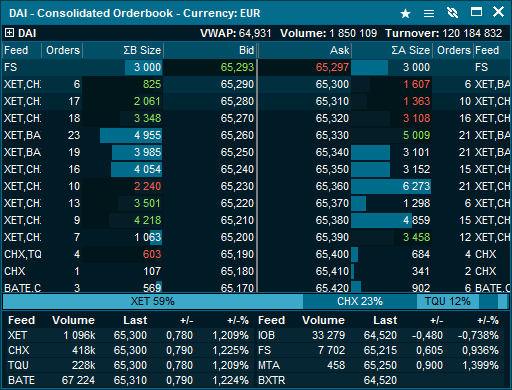
Task: Click XET volume 1 096k
Action: coord(79,335)
